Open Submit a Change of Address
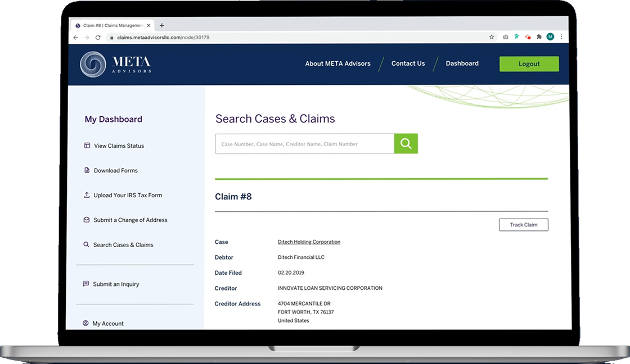630x364 pixels. pos(130,220)
